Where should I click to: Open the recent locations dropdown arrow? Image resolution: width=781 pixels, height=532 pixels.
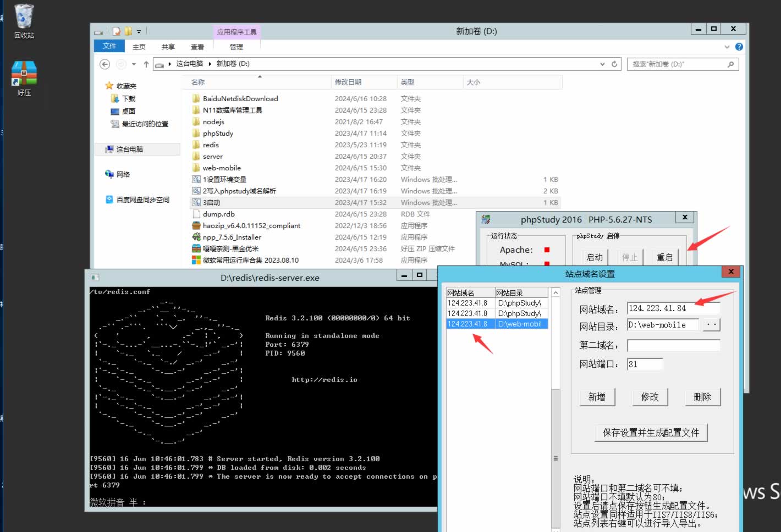(x=134, y=64)
